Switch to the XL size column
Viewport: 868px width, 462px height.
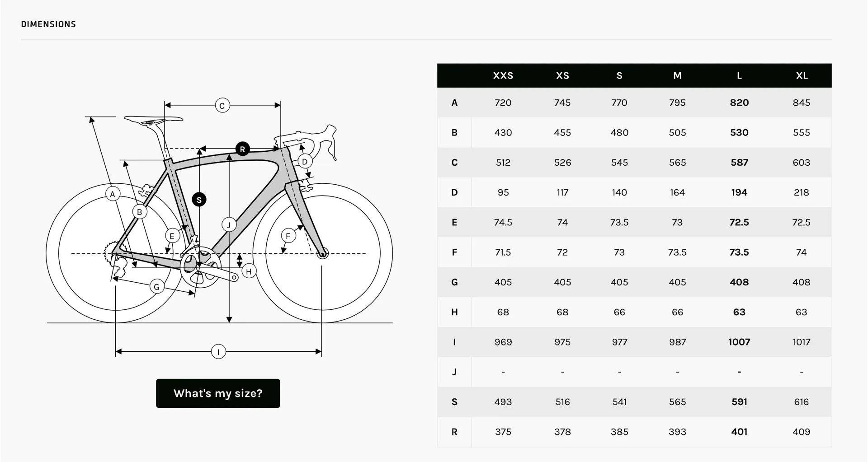(802, 75)
